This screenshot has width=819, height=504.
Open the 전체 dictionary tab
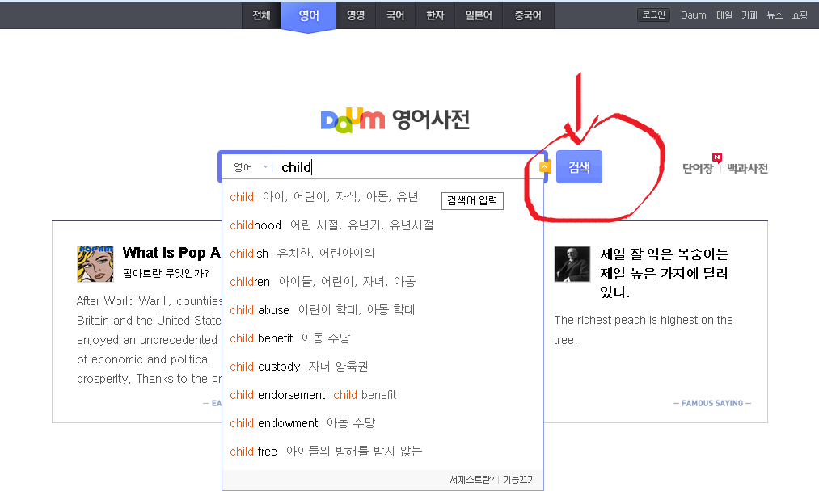point(262,15)
